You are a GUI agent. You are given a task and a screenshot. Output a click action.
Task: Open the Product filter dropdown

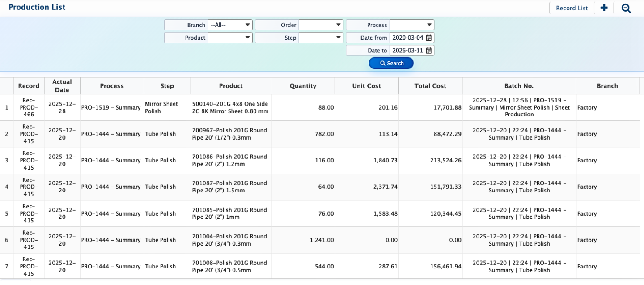(230, 38)
